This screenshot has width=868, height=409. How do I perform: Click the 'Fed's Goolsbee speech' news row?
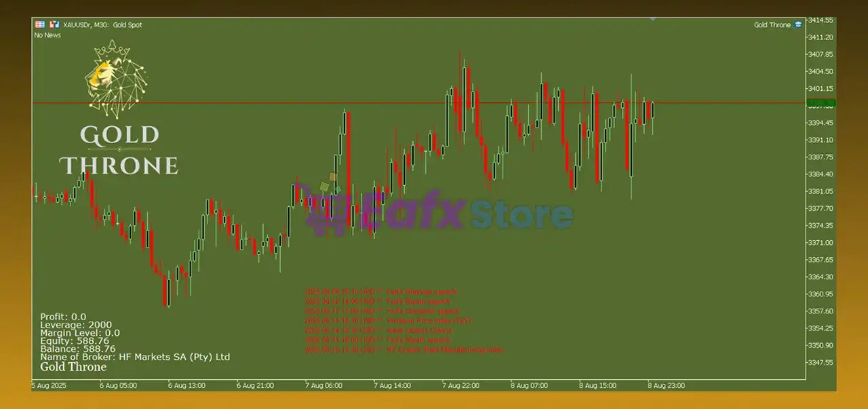pos(382,311)
